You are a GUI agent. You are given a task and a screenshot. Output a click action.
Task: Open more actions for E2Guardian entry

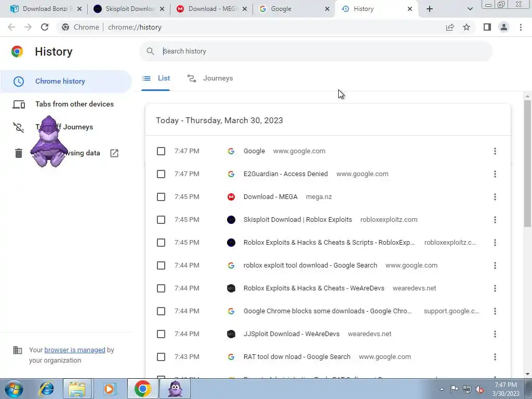click(x=495, y=174)
